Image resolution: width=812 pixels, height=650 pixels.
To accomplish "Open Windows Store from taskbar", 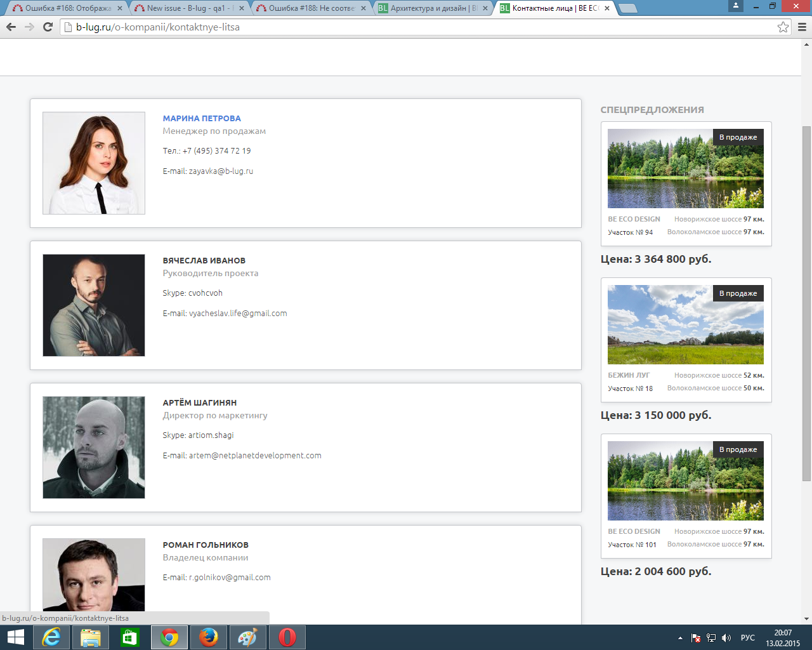I will tap(130, 637).
